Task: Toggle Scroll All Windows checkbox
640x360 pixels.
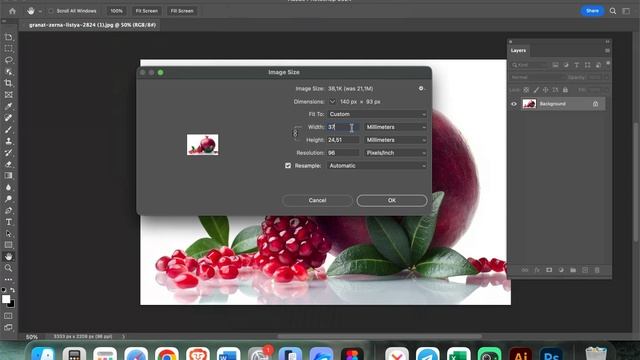Action: [51, 11]
